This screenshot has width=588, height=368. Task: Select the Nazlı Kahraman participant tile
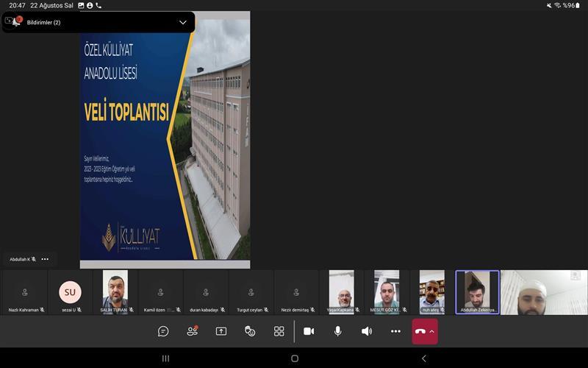pyautogui.click(x=25, y=292)
